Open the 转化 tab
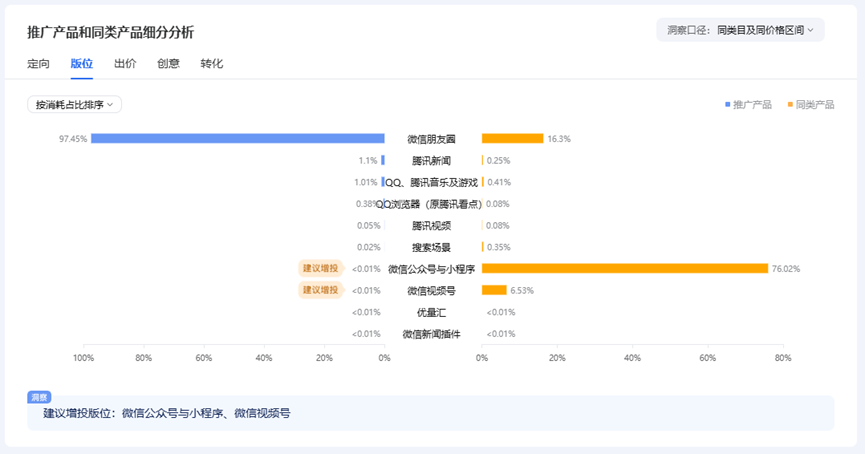Viewport: 865px width, 454px height. pos(212,63)
